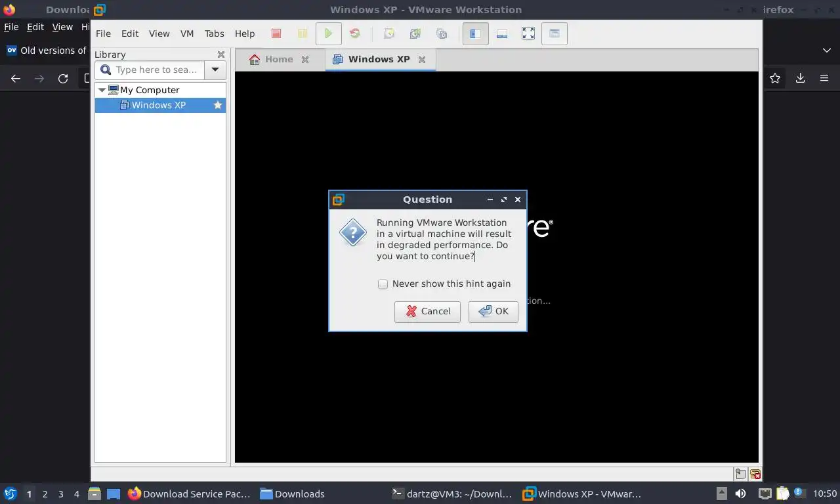The height and width of the screenshot is (504, 840).
Task: Toggle the Unity/console view toolbar icon
Action: coord(555,33)
